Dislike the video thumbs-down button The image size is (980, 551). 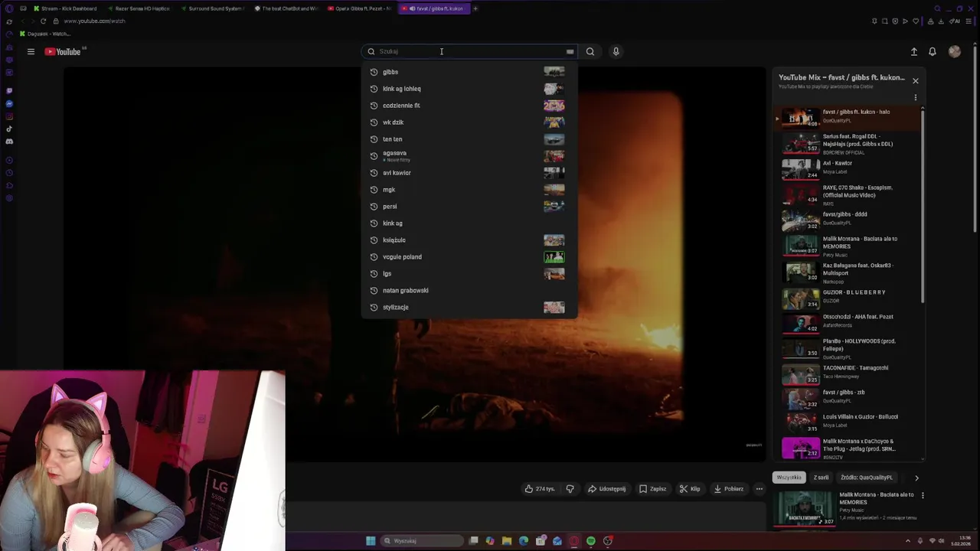[570, 489]
